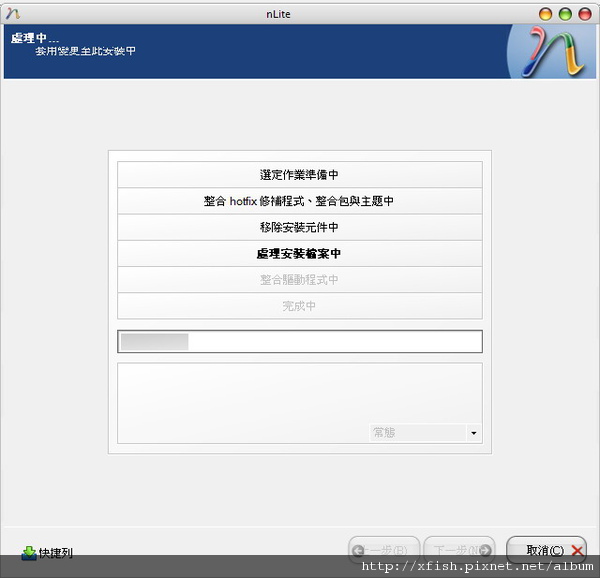Open the 常態 priority dropdown
600x578 pixels.
(425, 433)
